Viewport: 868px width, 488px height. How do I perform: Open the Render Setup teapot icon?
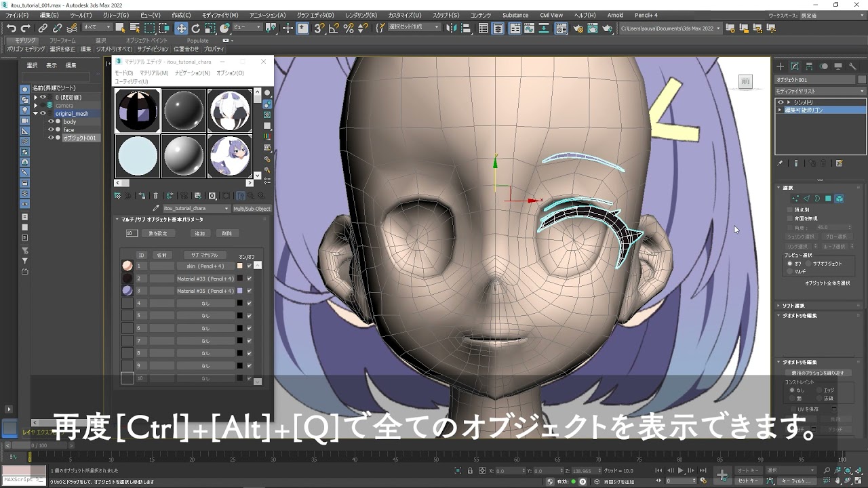tap(578, 28)
